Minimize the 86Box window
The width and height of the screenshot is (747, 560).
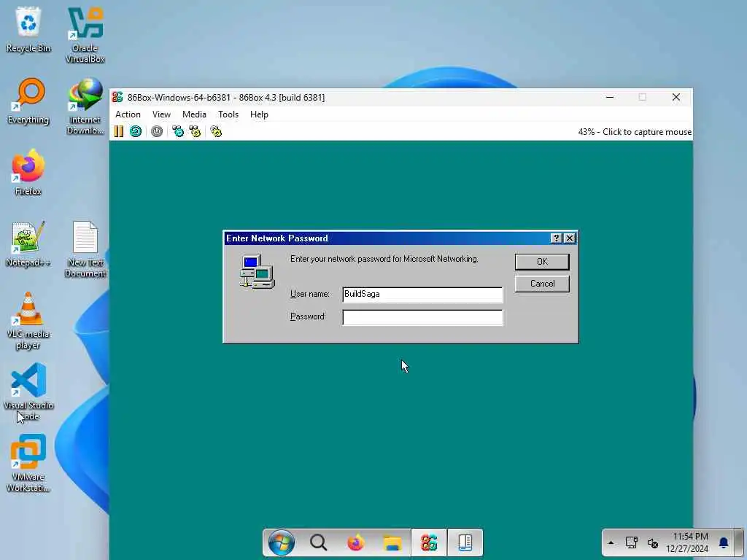[x=610, y=97]
